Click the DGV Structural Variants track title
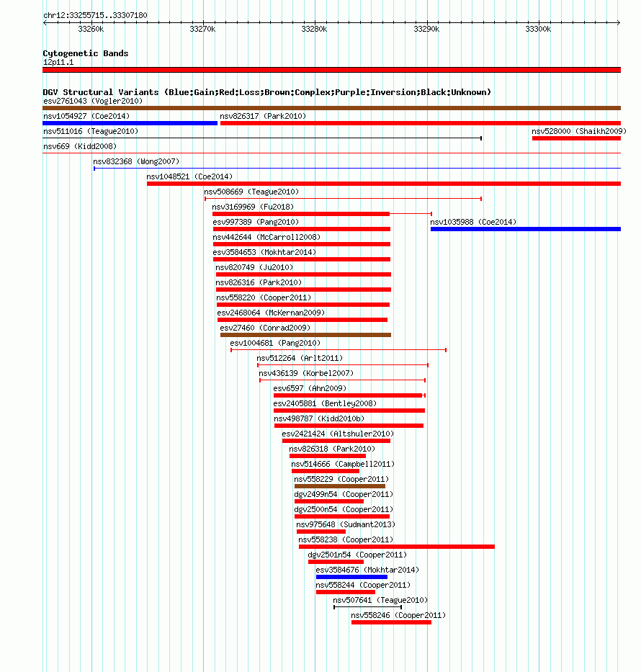The image size is (641, 672). 267,92
